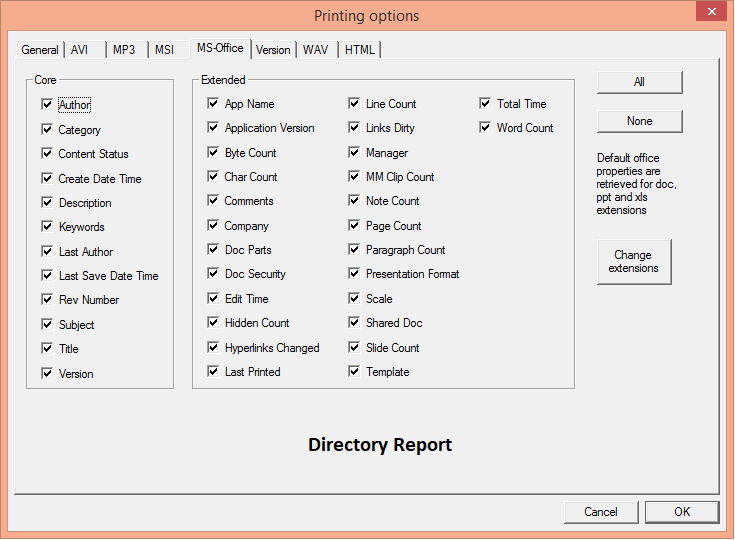
Task: Uncheck the Company checkbox
Action: coord(213,225)
